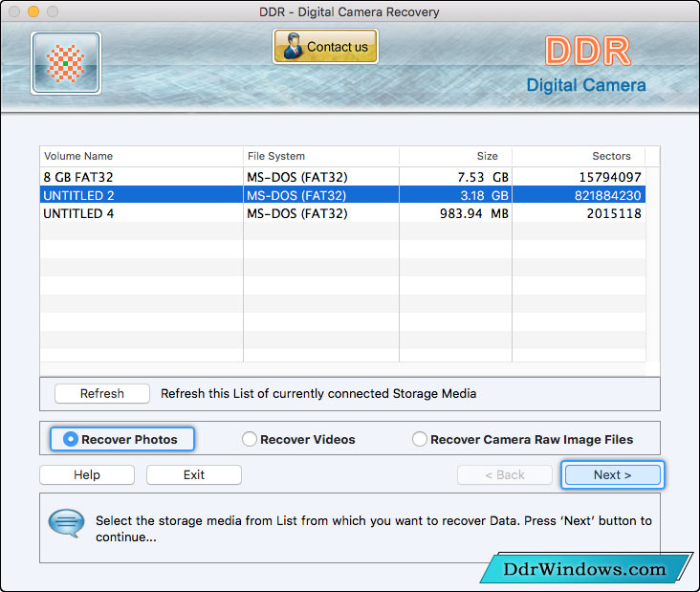Click the Exit button
This screenshot has height=592, width=700.
194,474
